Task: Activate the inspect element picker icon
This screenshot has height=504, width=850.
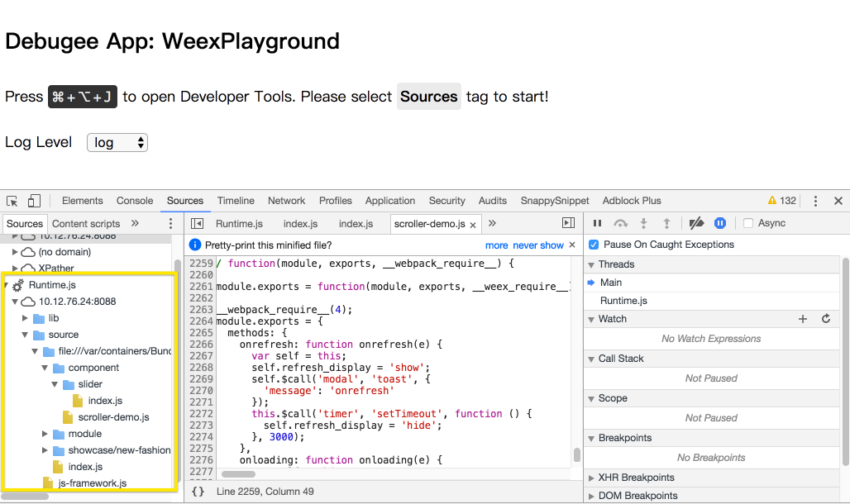Action: tap(12, 201)
